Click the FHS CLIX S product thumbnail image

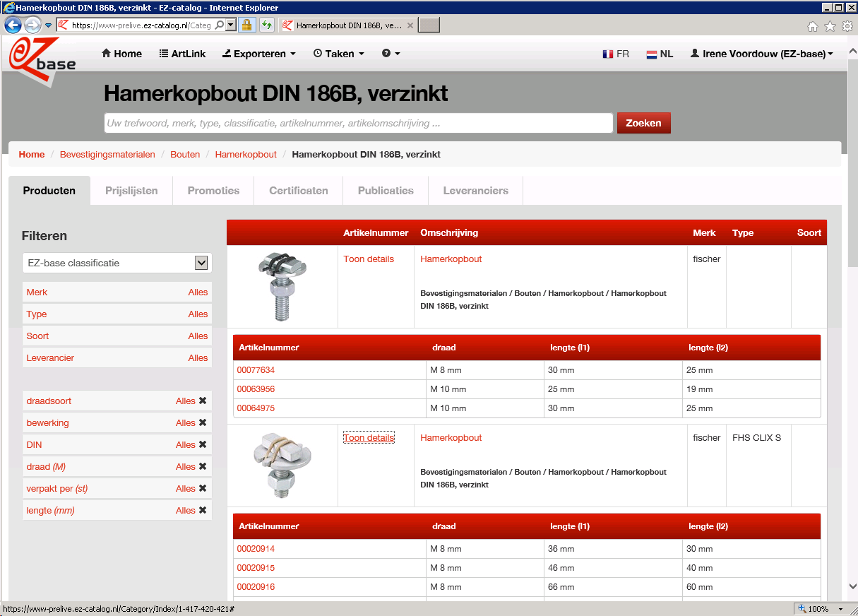tap(282, 466)
